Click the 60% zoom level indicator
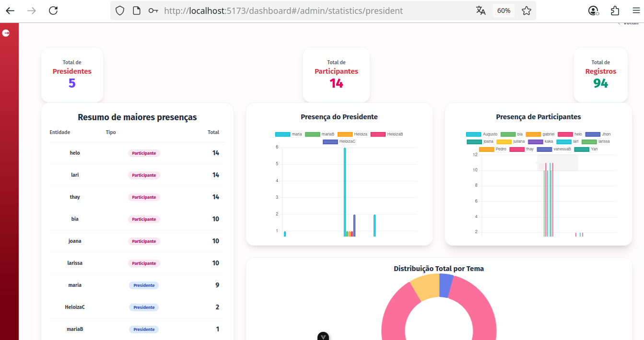The width and height of the screenshot is (644, 340). click(503, 11)
